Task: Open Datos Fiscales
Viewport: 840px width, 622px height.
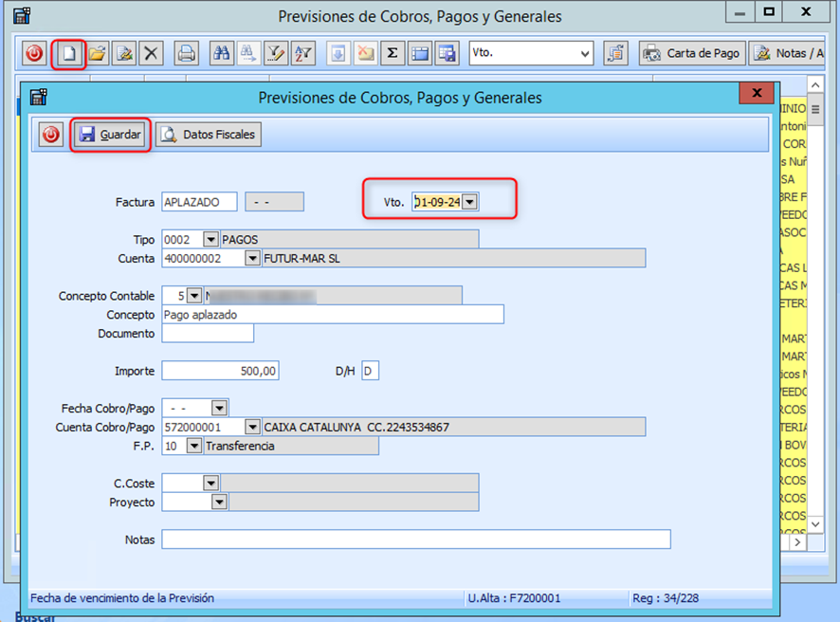Action: pyautogui.click(x=208, y=136)
